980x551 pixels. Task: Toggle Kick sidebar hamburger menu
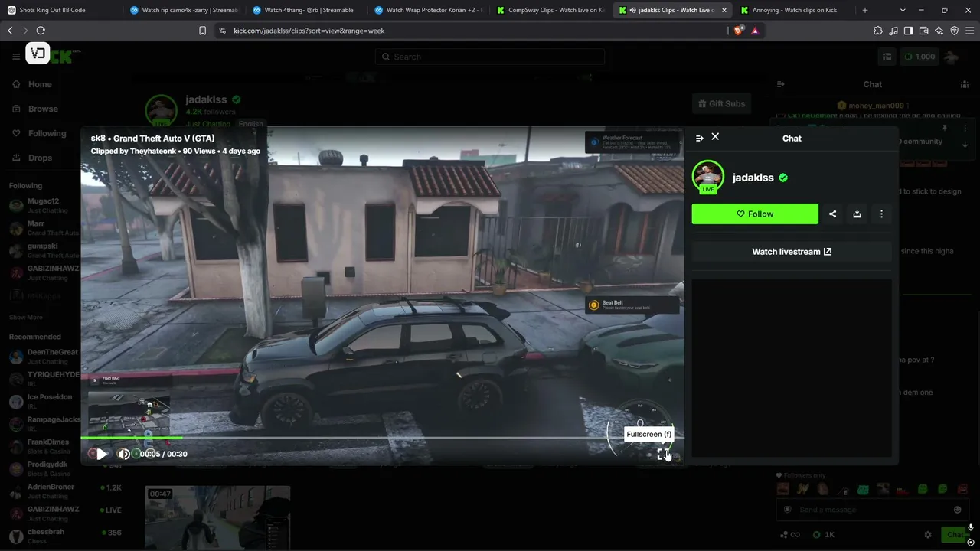16,57
